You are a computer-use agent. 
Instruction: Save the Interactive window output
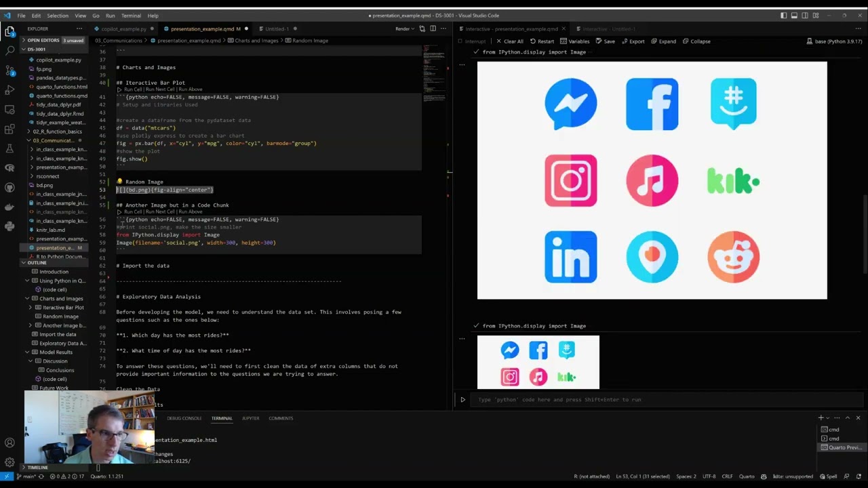605,41
